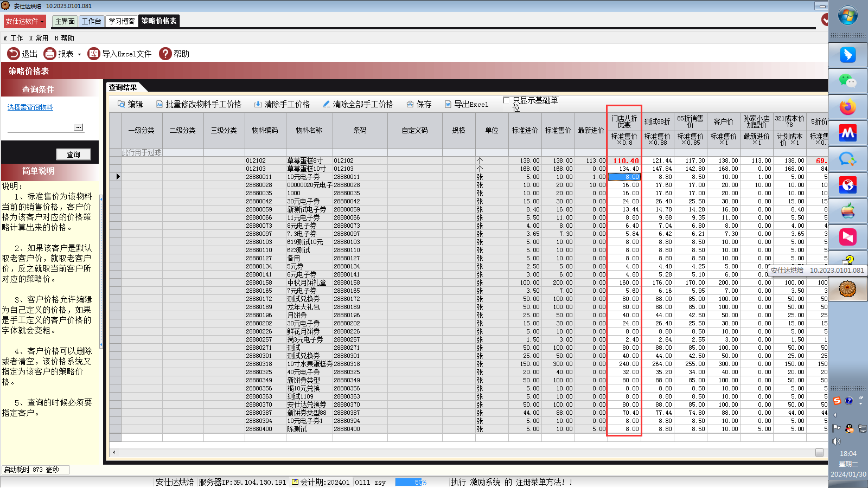Switch to the 学习博客 tab

tap(122, 21)
